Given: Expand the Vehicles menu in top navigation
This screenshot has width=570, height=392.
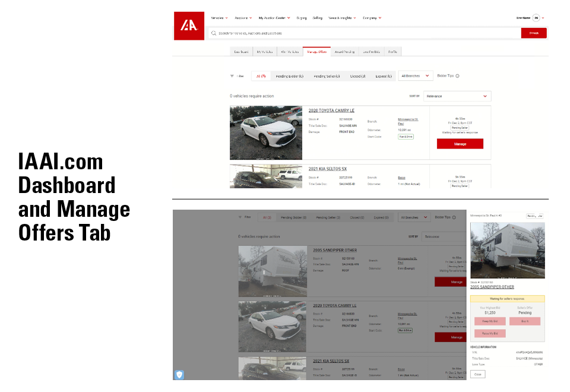Looking at the screenshot, I should point(220,18).
